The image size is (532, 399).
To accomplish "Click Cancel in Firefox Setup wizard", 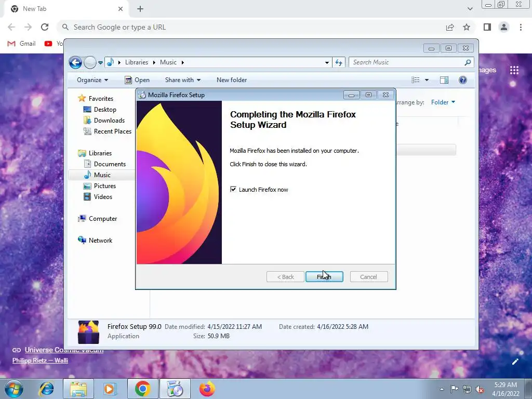I will coord(368,277).
